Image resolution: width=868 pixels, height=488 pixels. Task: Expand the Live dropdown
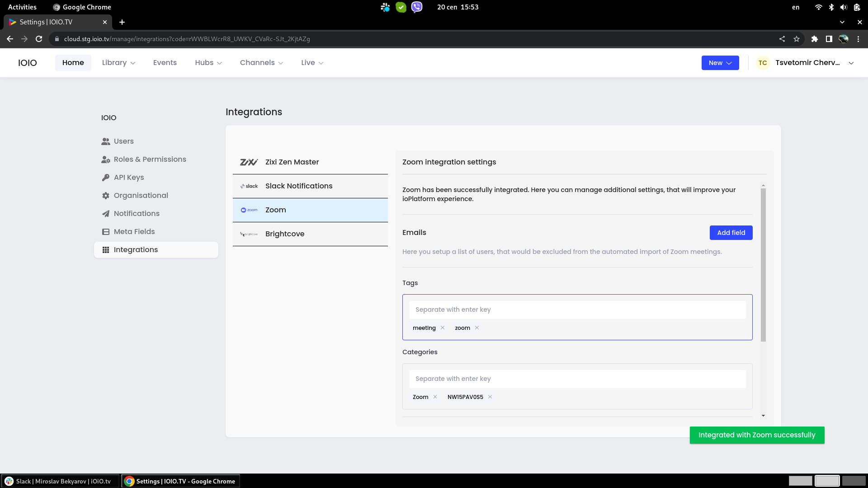(x=312, y=63)
